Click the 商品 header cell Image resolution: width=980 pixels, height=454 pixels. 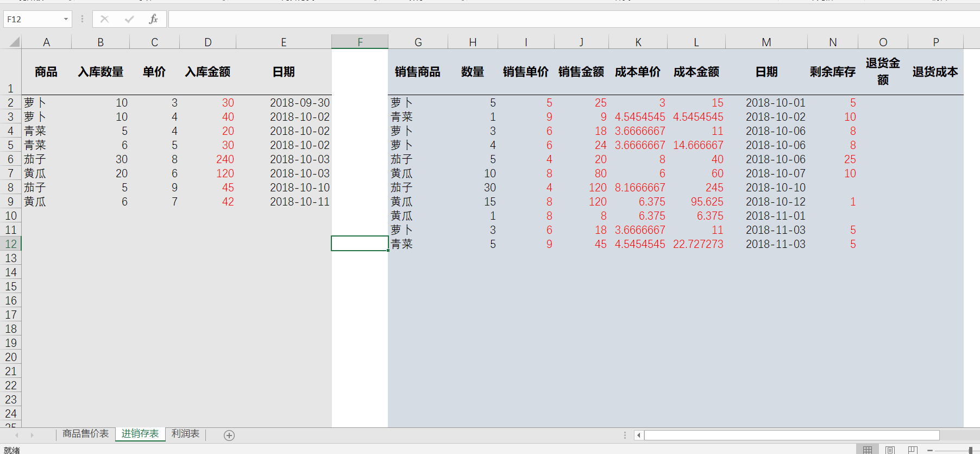46,72
